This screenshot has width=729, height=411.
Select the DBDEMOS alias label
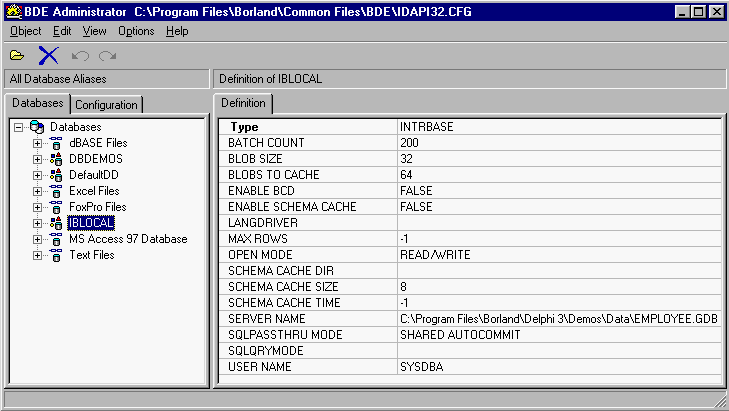point(96,159)
